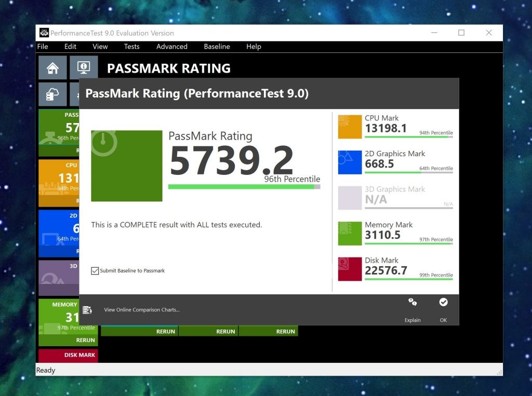The width and height of the screenshot is (532, 396).
Task: Open the Tests menu
Action: 131,46
